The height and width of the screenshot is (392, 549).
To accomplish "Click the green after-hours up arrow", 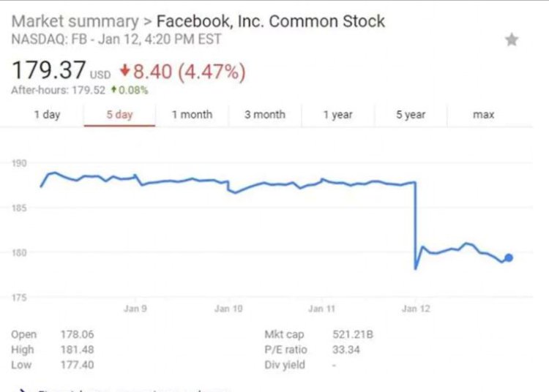I will click(x=113, y=91).
